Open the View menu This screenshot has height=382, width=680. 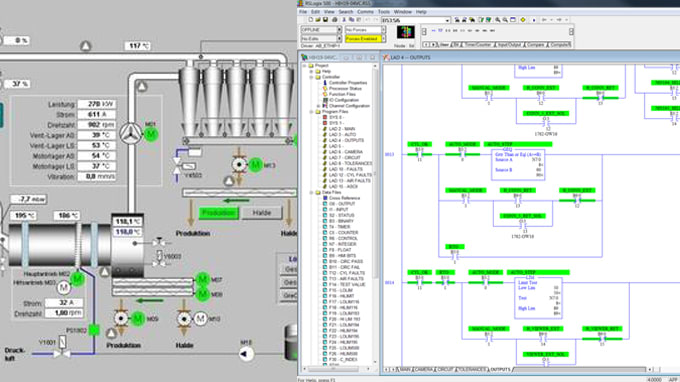(x=329, y=12)
